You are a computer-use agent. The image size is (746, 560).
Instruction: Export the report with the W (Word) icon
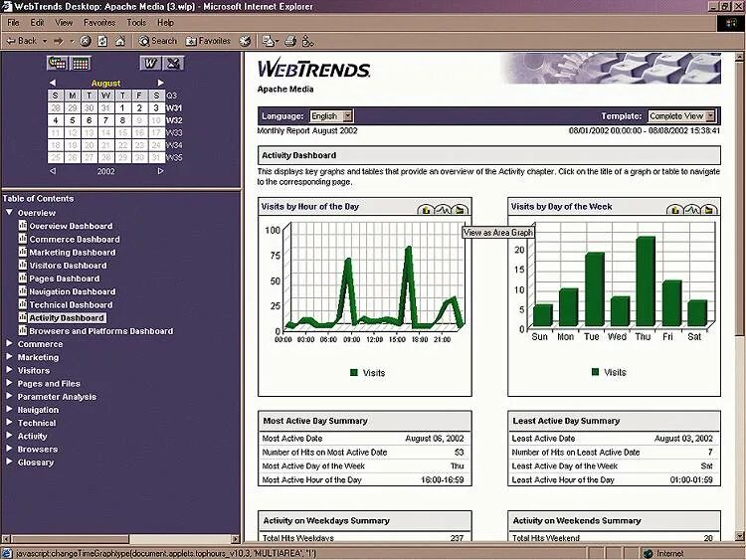click(x=150, y=63)
